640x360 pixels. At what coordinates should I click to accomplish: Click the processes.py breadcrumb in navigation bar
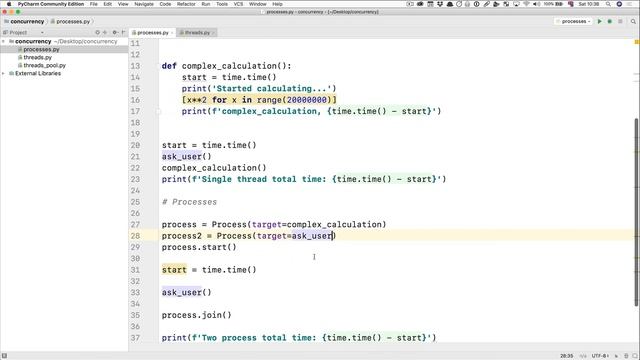click(70, 22)
